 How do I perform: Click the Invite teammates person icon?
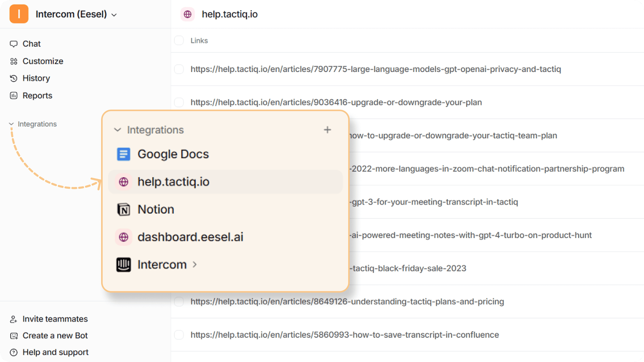tap(14, 319)
